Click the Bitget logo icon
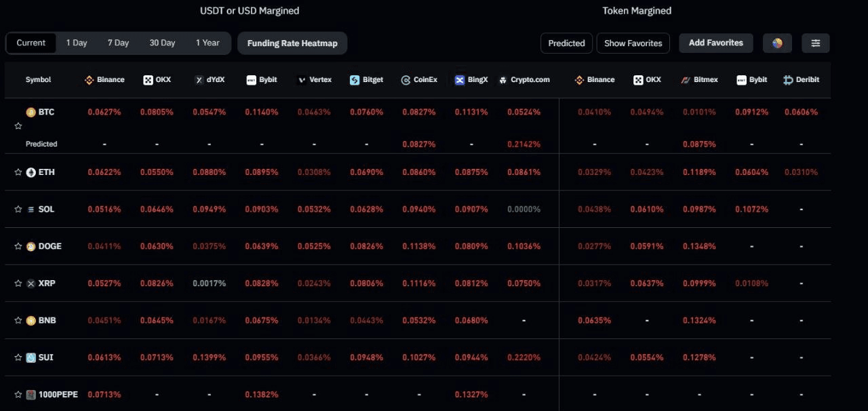The image size is (868, 411). [x=355, y=80]
